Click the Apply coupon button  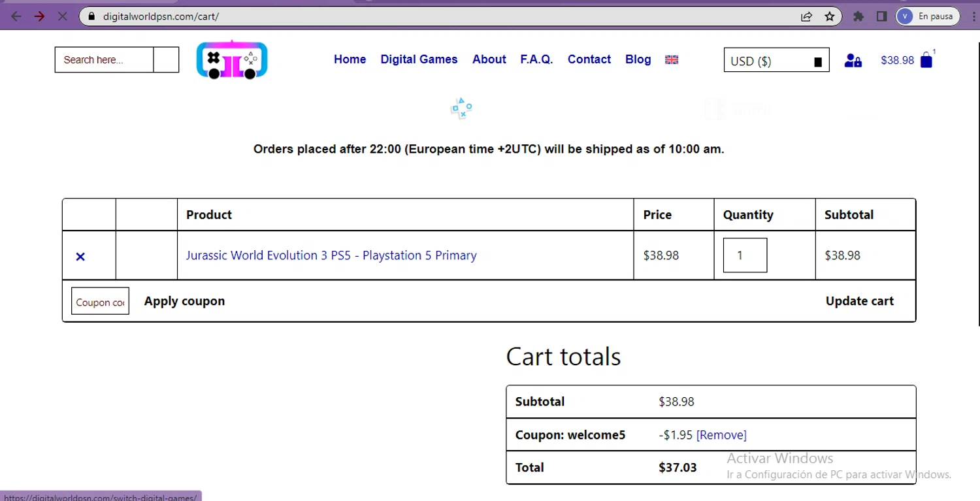coord(184,301)
